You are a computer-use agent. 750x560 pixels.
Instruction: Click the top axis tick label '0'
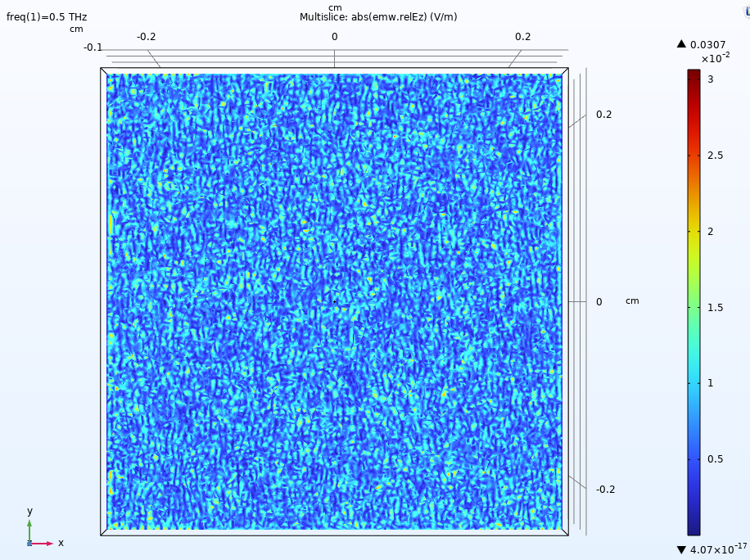click(334, 37)
